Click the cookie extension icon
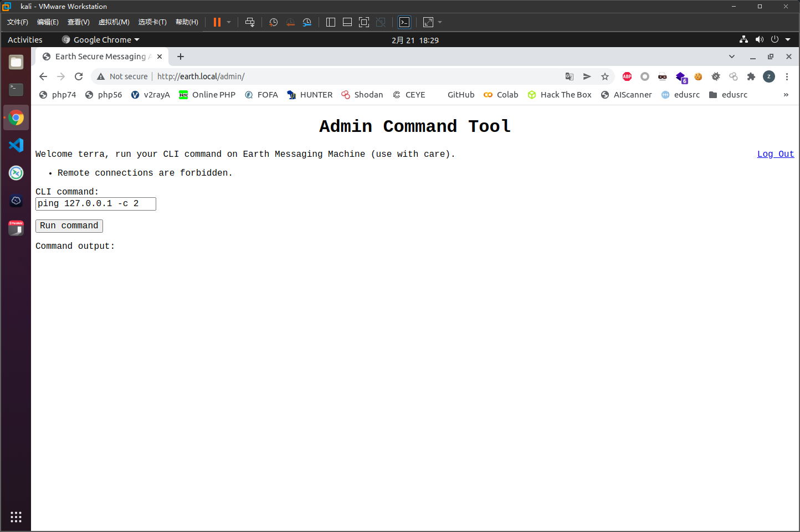800x532 pixels. click(698, 76)
